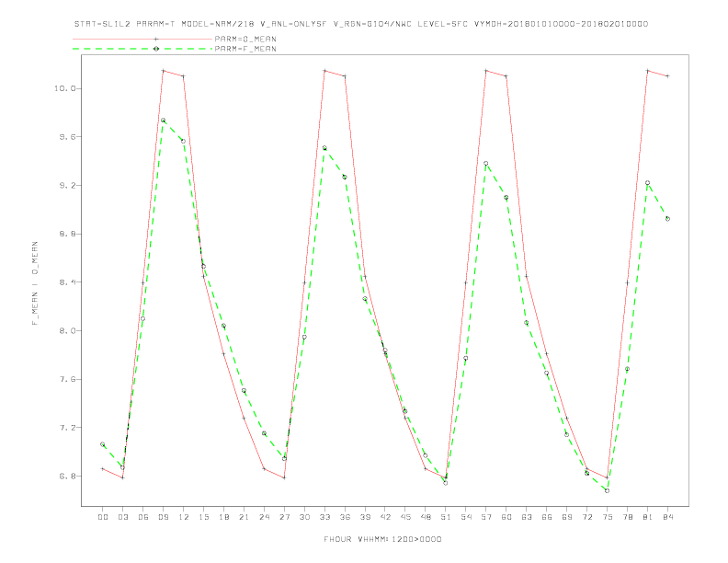Click x-axis tick label 06
The width and height of the screenshot is (728, 563).
click(x=143, y=517)
